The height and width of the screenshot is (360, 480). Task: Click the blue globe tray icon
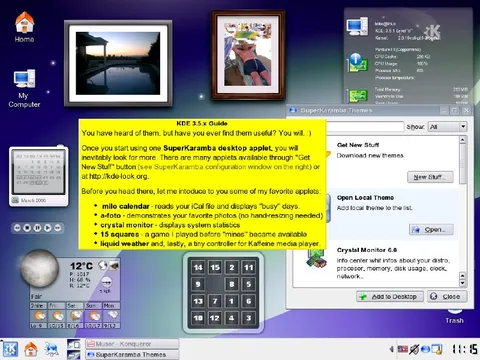pos(425,349)
